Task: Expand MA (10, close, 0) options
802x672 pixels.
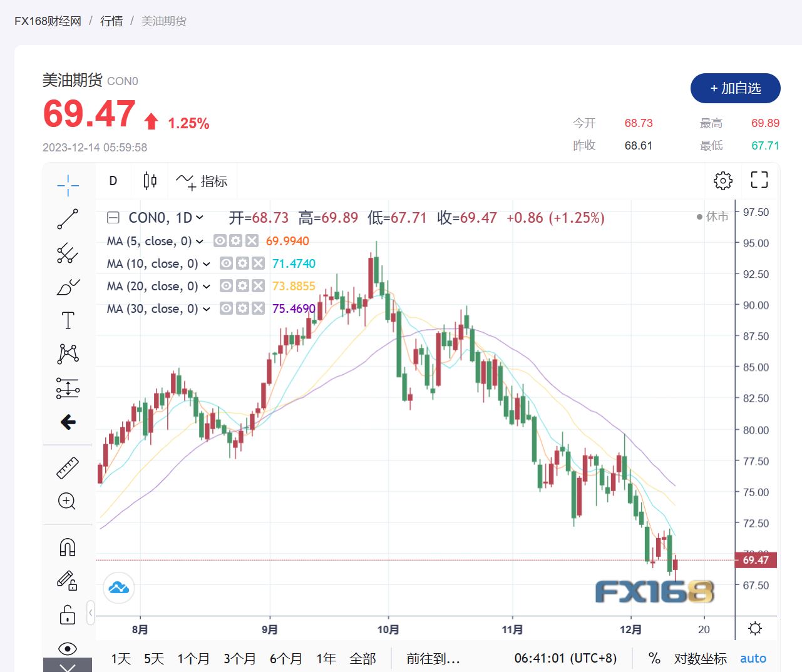Action: [x=207, y=264]
